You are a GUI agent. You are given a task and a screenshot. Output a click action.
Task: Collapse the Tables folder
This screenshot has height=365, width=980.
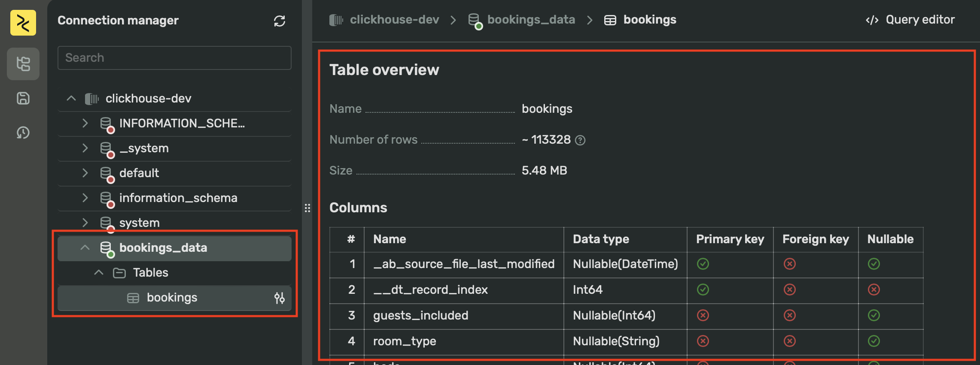click(99, 272)
